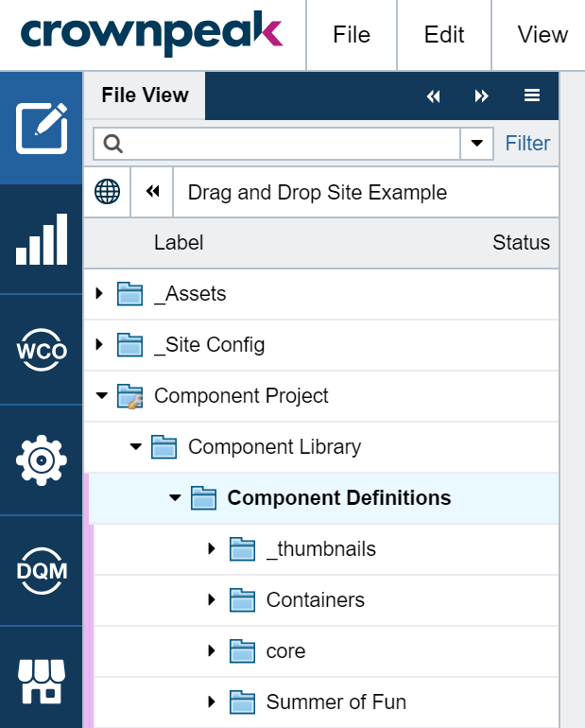Expand the Containers folder
Viewport: 585px width, 728px height.
212,599
